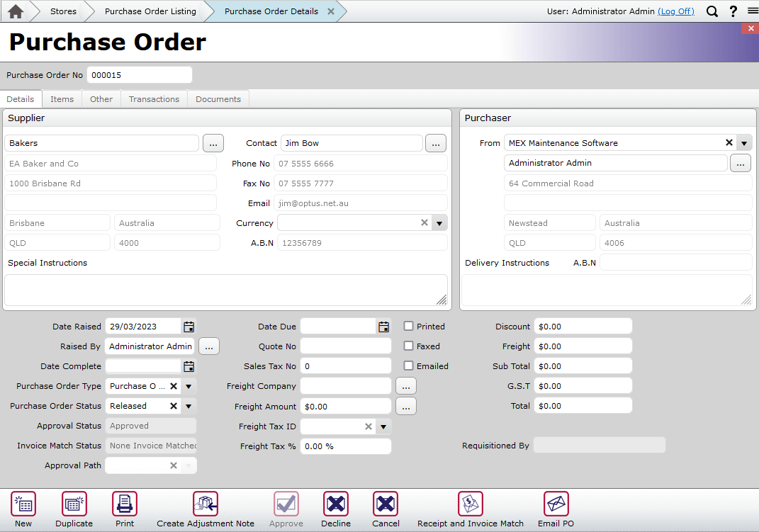Image resolution: width=759 pixels, height=532 pixels.
Task: Open the Transactions tab
Action: click(x=154, y=98)
